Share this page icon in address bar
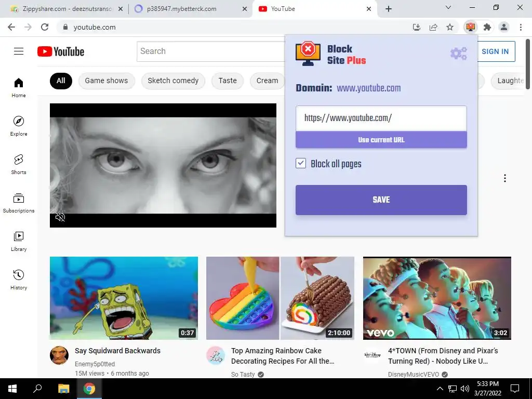532x399 pixels. [433, 27]
